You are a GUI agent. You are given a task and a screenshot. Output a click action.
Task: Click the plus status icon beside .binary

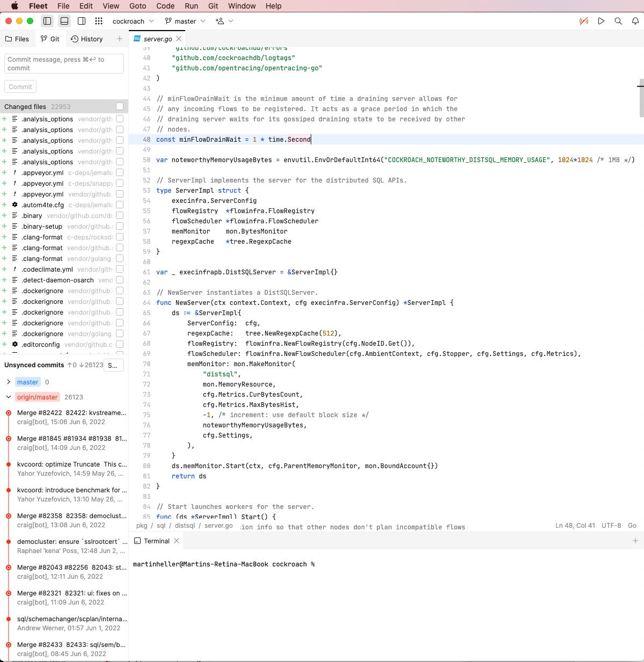tap(4, 215)
